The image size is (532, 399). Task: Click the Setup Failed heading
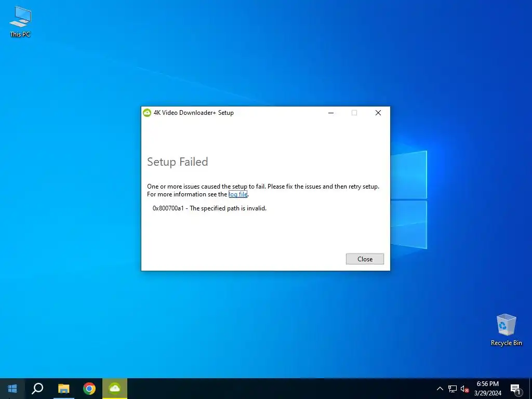pyautogui.click(x=178, y=162)
